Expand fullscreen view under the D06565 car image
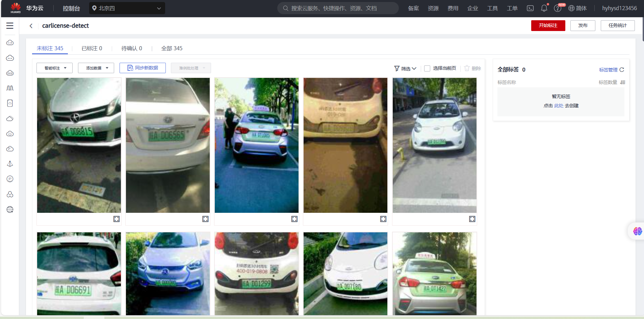The image size is (644, 319). coord(205,219)
